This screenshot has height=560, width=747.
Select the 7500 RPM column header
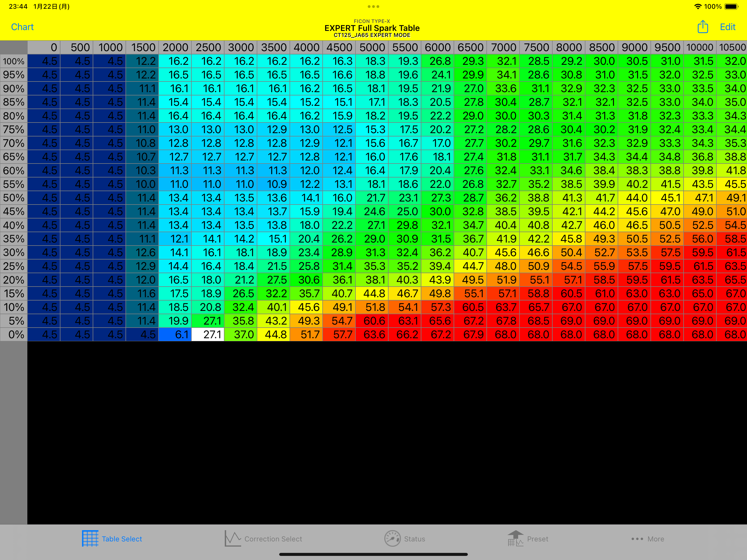pos(536,47)
